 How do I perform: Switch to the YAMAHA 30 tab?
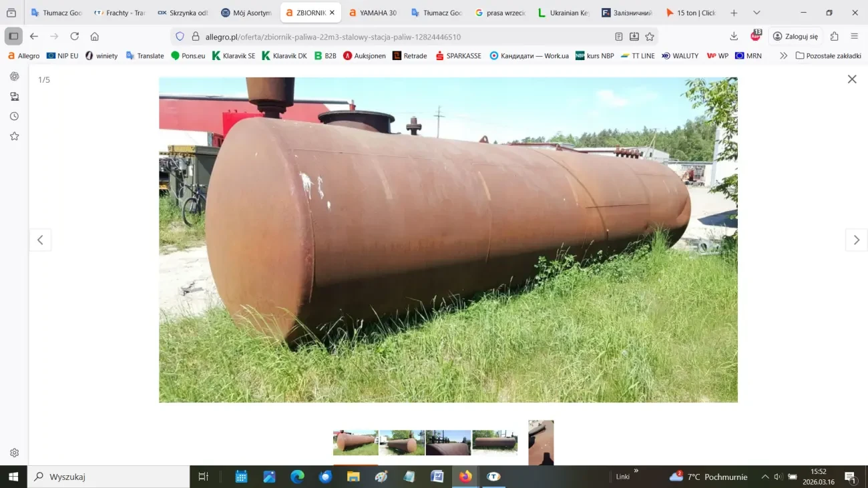click(x=373, y=13)
